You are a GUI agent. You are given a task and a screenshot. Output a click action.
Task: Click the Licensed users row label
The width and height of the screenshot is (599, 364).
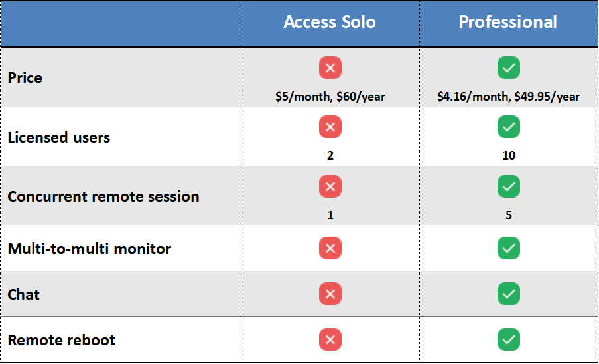coord(59,137)
